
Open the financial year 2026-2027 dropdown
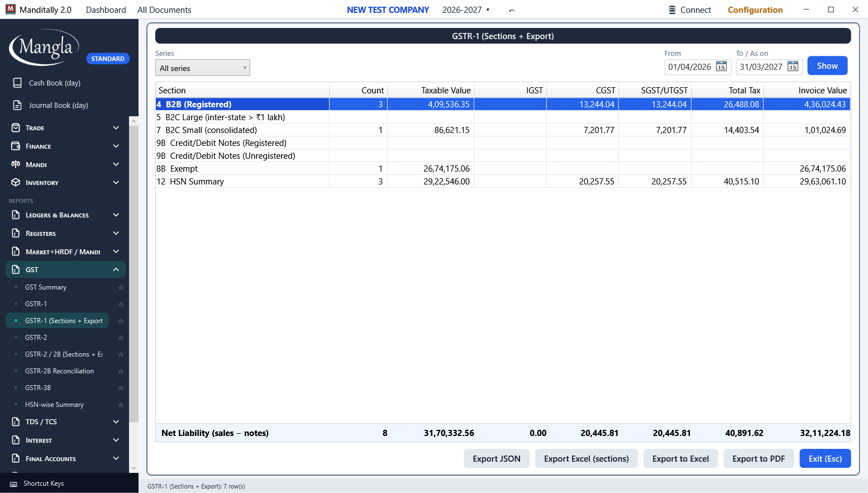click(466, 10)
